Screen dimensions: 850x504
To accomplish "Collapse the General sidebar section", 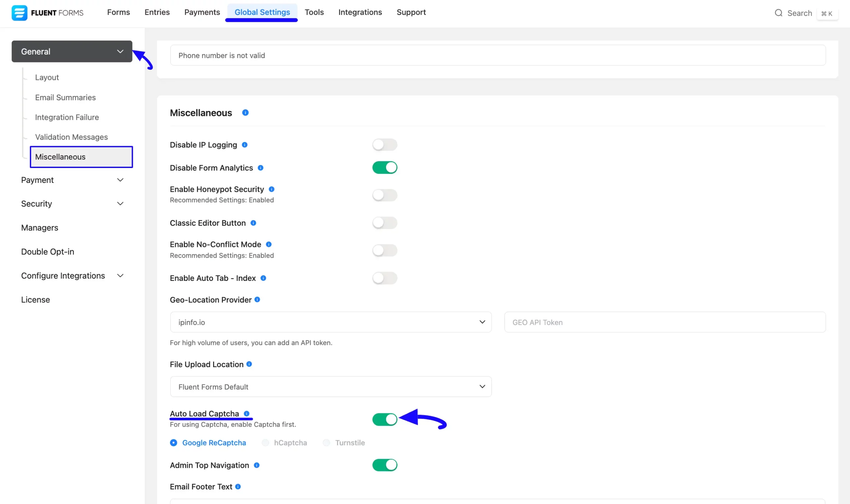I will click(x=72, y=51).
